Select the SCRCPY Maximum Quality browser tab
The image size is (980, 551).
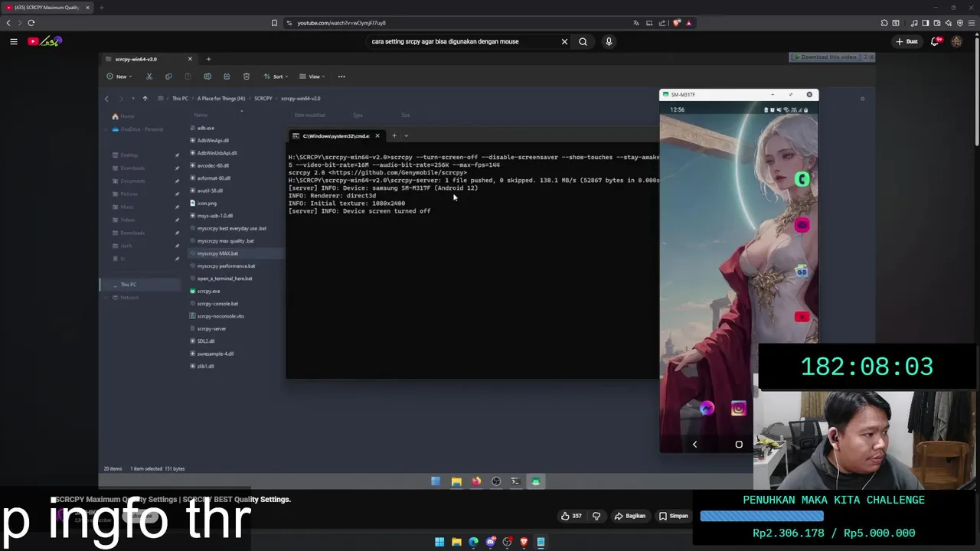[46, 8]
